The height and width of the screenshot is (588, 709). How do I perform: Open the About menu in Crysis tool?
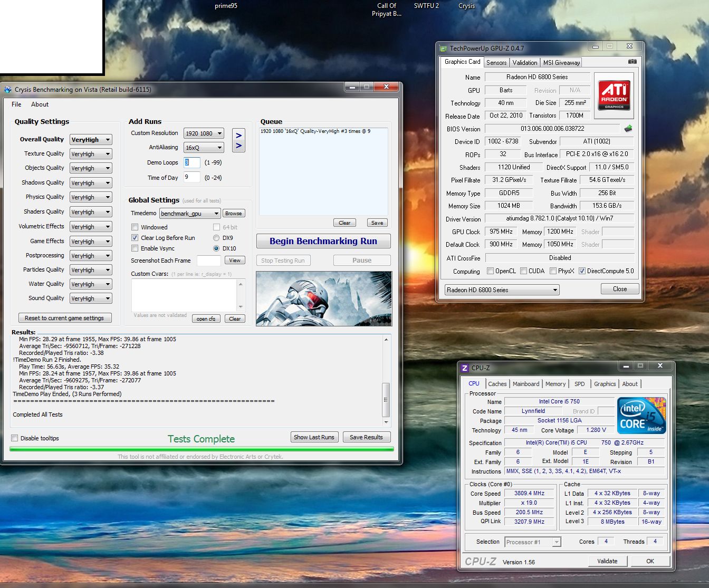click(40, 104)
